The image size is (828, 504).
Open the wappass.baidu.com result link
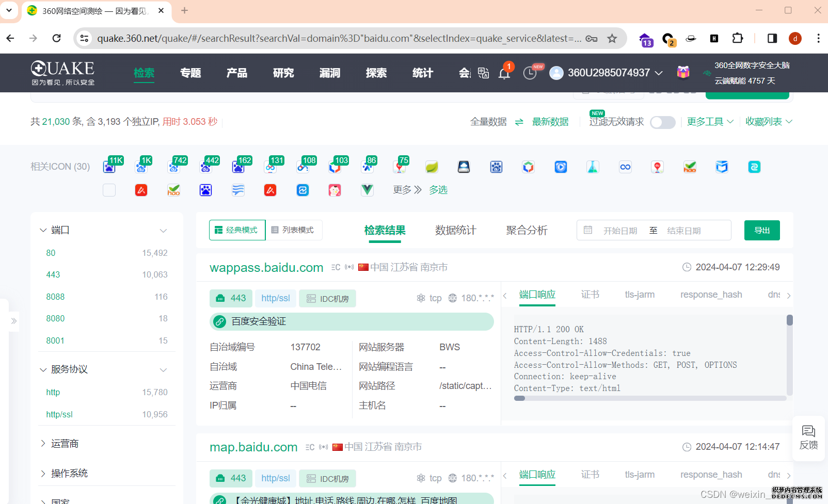[266, 268]
